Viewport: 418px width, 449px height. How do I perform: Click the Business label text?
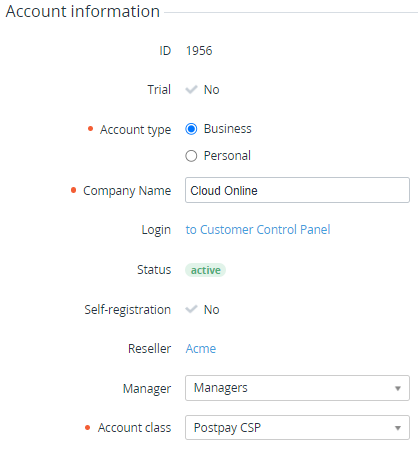pyautogui.click(x=228, y=129)
